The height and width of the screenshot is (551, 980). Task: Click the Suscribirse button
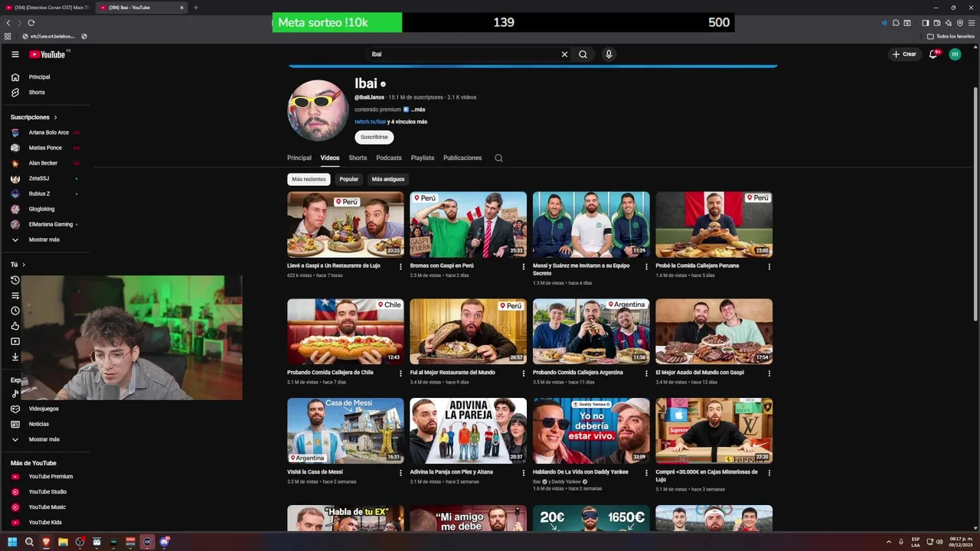(x=374, y=137)
